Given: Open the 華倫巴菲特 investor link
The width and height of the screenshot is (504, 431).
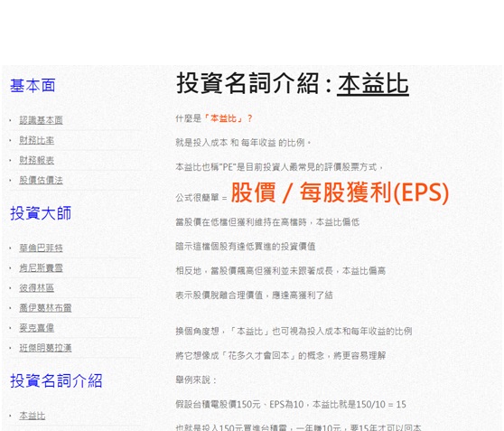Looking at the screenshot, I should (x=41, y=248).
